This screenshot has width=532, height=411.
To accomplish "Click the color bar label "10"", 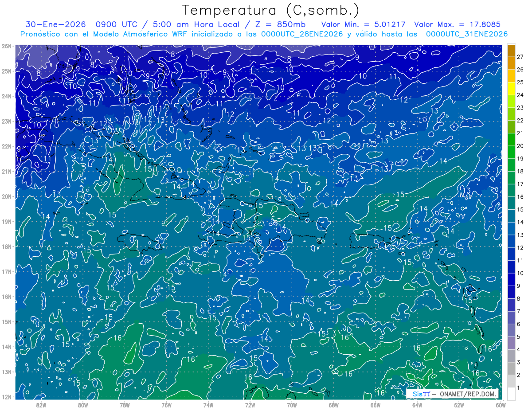I will point(520,273).
